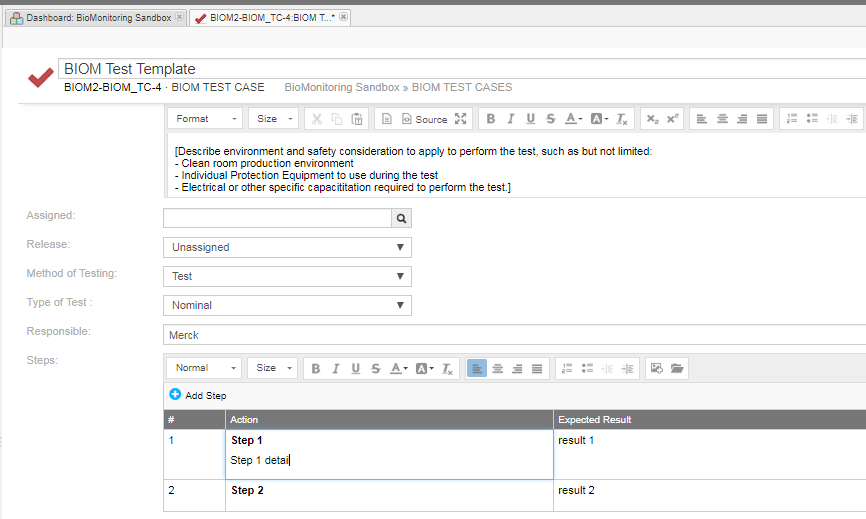Switch to BIOM2-BIOM_TC-4 tab
The image size is (866, 519).
271,18
